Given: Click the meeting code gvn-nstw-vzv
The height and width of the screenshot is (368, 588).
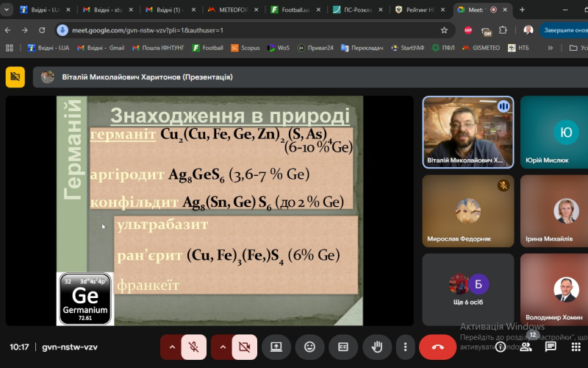Looking at the screenshot, I should coord(70,347).
